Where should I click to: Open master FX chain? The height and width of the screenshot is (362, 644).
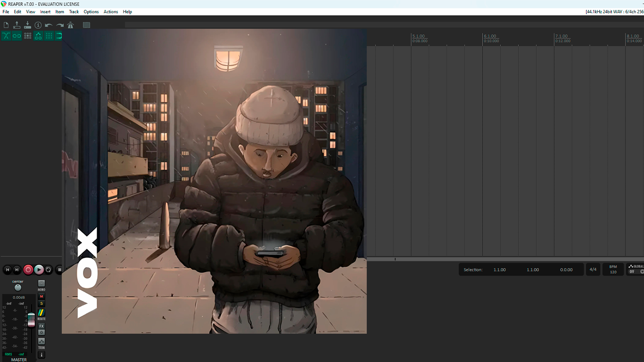[41, 326]
